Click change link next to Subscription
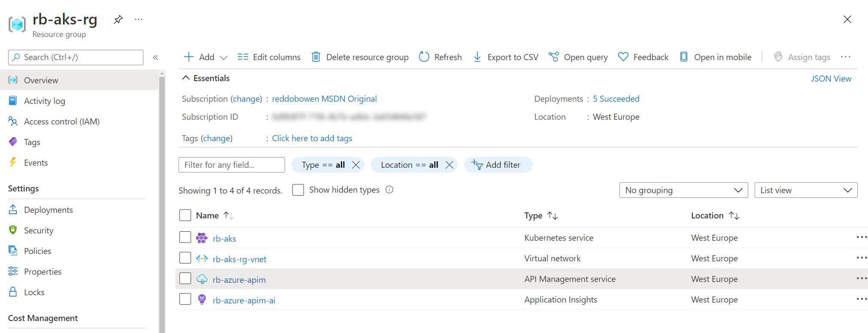 [x=246, y=99]
